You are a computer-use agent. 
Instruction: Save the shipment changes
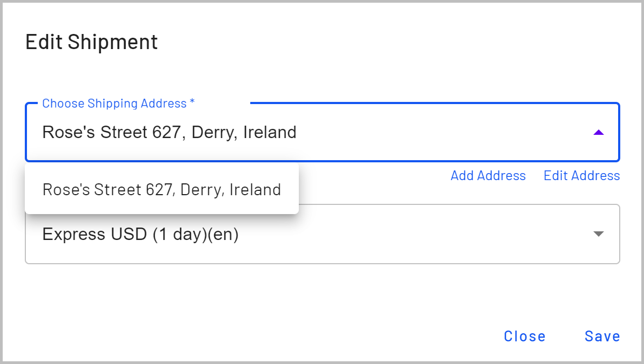[x=602, y=336]
